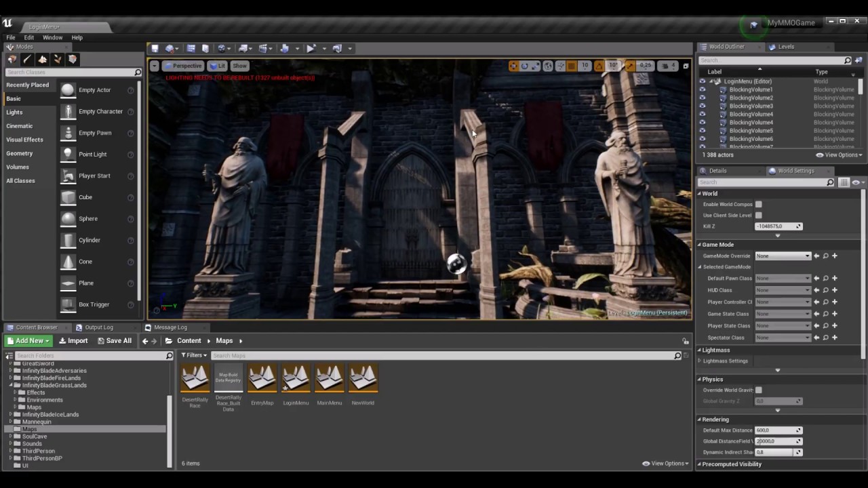This screenshot has width=868, height=488.
Task: Click the Cinematics clapperboard toolbar icon
Action: [263, 48]
